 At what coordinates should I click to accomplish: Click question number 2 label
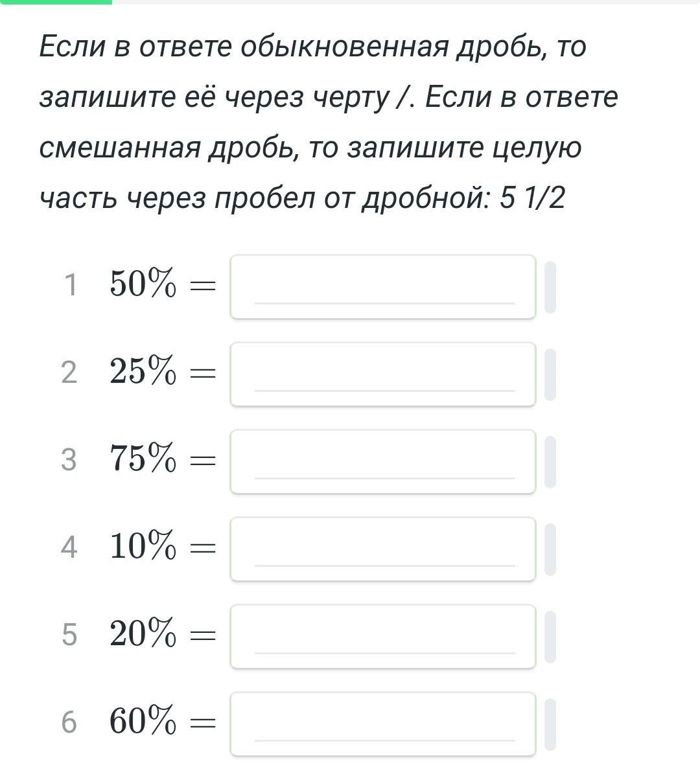pos(69,372)
